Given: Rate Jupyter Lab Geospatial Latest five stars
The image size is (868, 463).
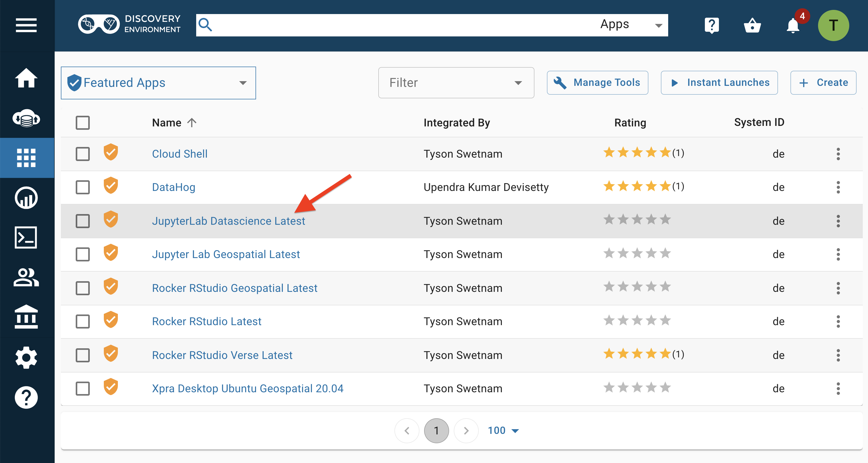Looking at the screenshot, I should [x=665, y=253].
